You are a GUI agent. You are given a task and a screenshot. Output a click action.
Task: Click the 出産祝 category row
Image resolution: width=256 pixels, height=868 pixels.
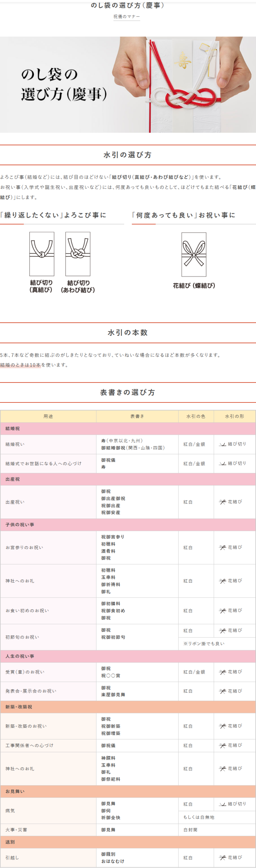point(128,479)
